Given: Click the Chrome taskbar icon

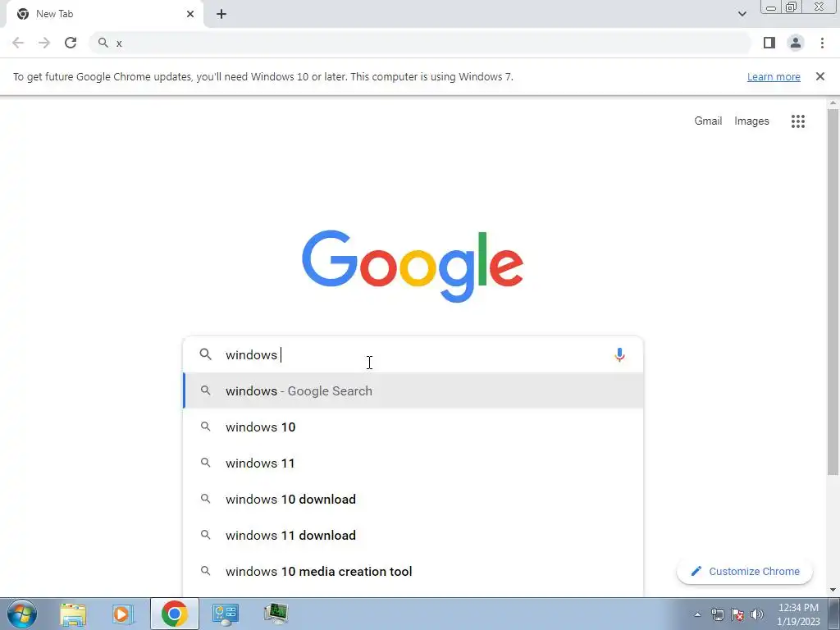Looking at the screenshot, I should [x=174, y=614].
